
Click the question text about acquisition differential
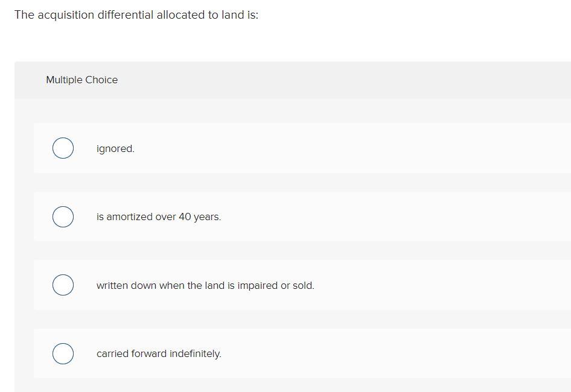(136, 14)
